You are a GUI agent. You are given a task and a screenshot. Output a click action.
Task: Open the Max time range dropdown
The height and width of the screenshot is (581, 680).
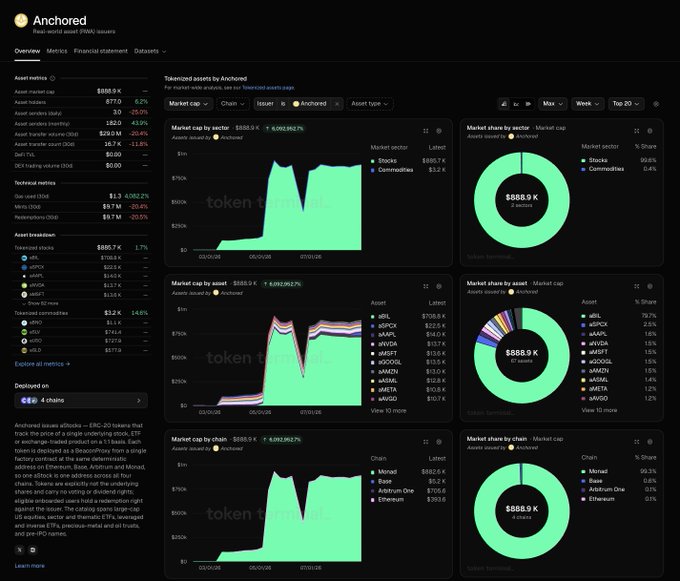click(552, 104)
